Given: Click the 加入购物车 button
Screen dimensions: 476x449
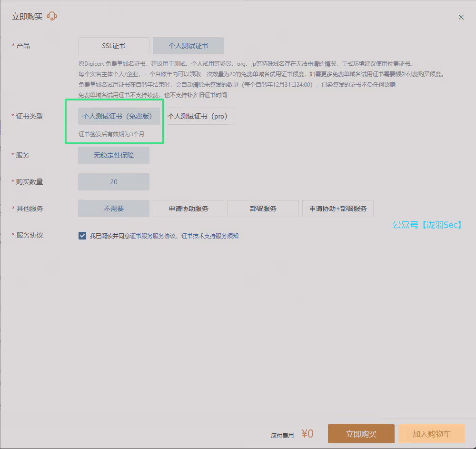Looking at the screenshot, I should pos(431,434).
